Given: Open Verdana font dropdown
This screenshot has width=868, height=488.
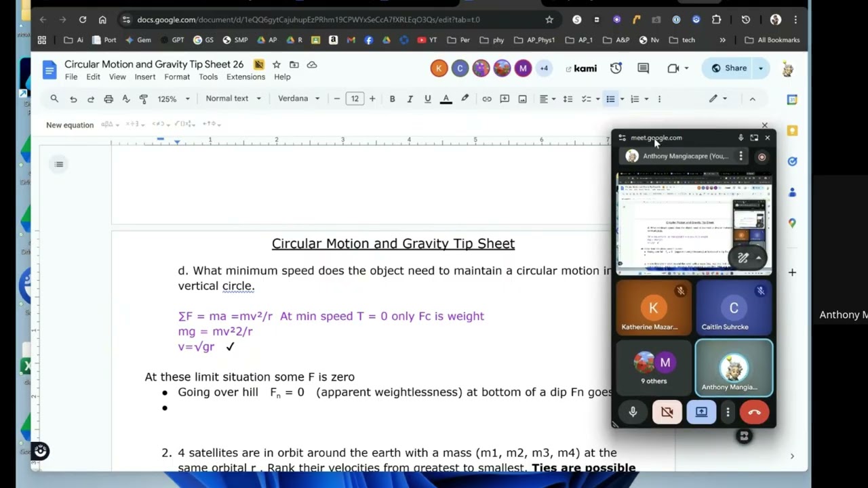Looking at the screenshot, I should click(298, 99).
